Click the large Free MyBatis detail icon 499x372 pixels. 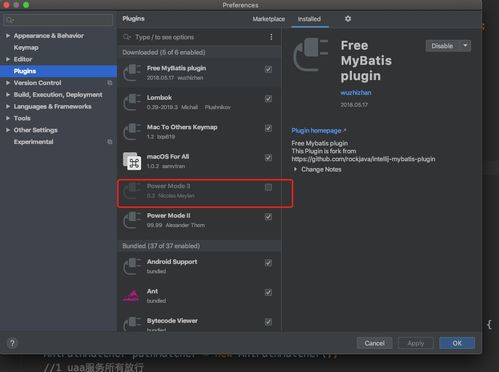pyautogui.click(x=311, y=55)
